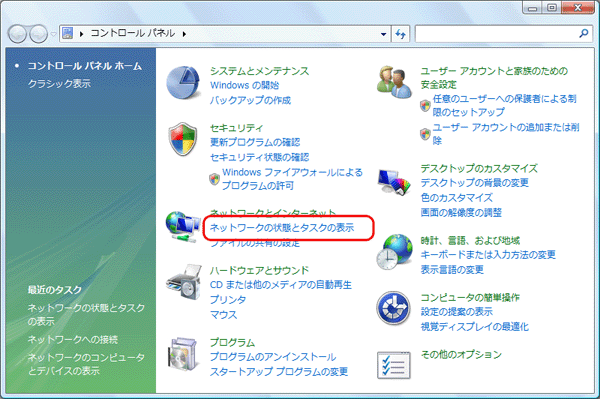Click スタートアップ プログラムの変更 link
600x399 pixels.
tap(279, 372)
